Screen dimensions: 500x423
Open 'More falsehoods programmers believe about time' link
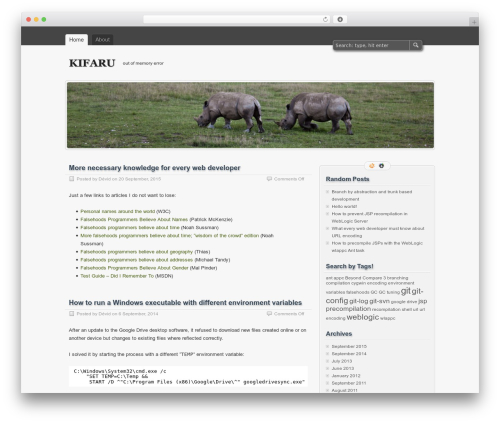(170, 235)
